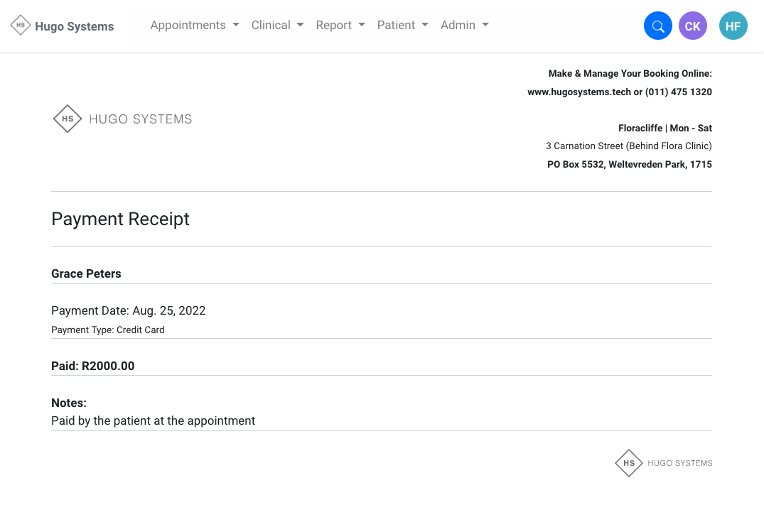The height and width of the screenshot is (532, 764).
Task: Click the Hugo Systems logo in receipt header
Action: pos(123,119)
